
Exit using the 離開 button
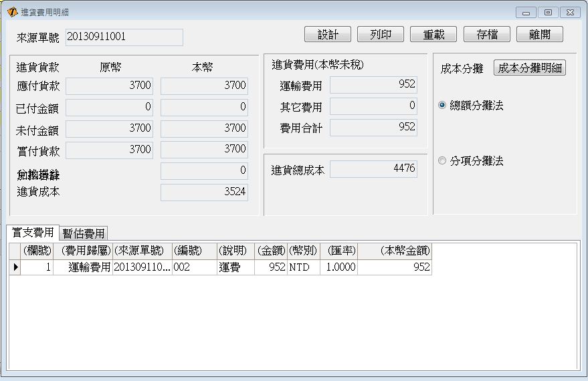[539, 35]
